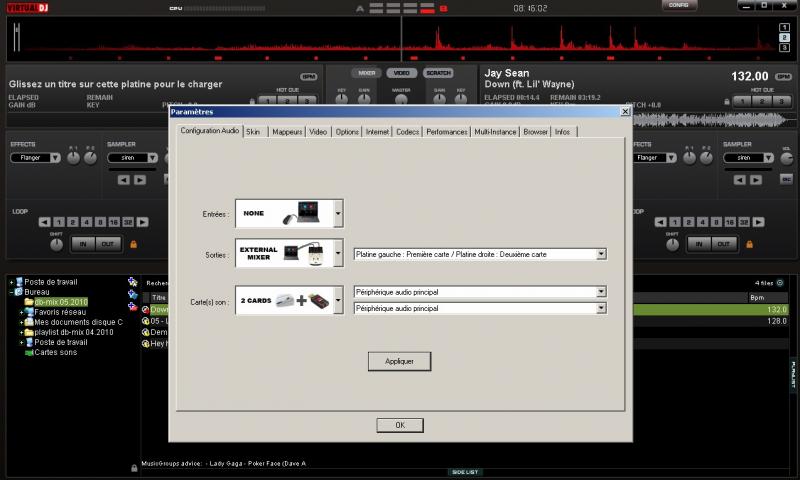The image size is (800, 480).
Task: Switch to the Skin tab
Action: pyautogui.click(x=254, y=132)
